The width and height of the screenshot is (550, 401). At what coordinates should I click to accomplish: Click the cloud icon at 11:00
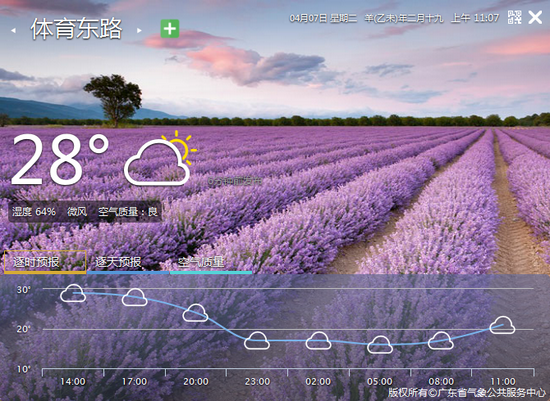(x=502, y=325)
